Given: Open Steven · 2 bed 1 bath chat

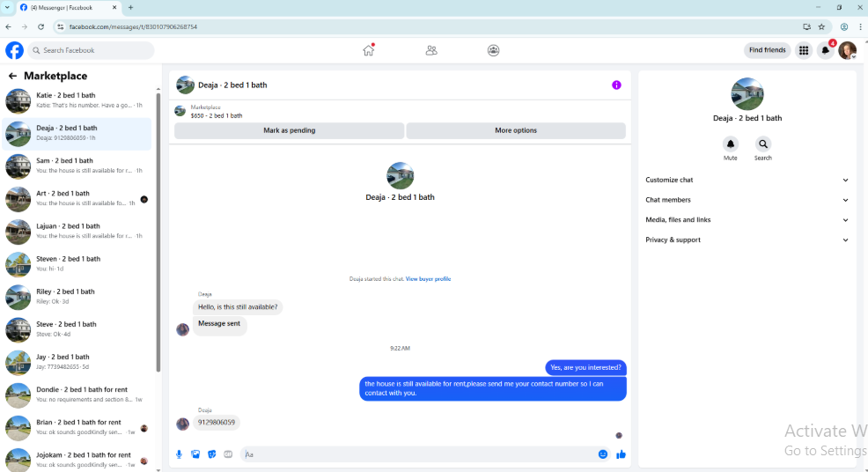Looking at the screenshot, I should click(77, 264).
